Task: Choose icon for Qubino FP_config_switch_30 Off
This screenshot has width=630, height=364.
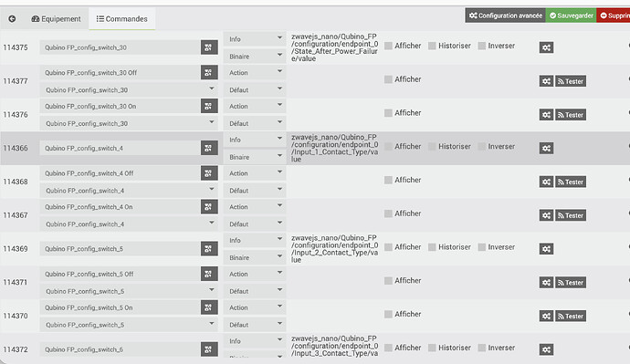Action: tap(209, 73)
